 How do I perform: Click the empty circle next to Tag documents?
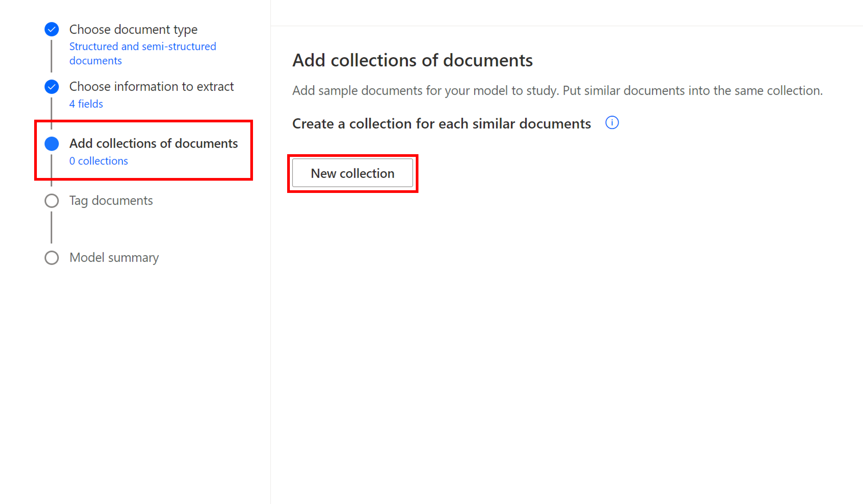[51, 200]
